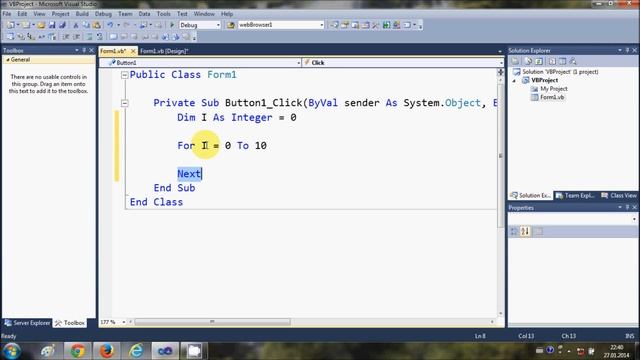Viewport: 640px width, 360px height.
Task: Open the Debug configuration dropdown
Action: (x=218, y=25)
